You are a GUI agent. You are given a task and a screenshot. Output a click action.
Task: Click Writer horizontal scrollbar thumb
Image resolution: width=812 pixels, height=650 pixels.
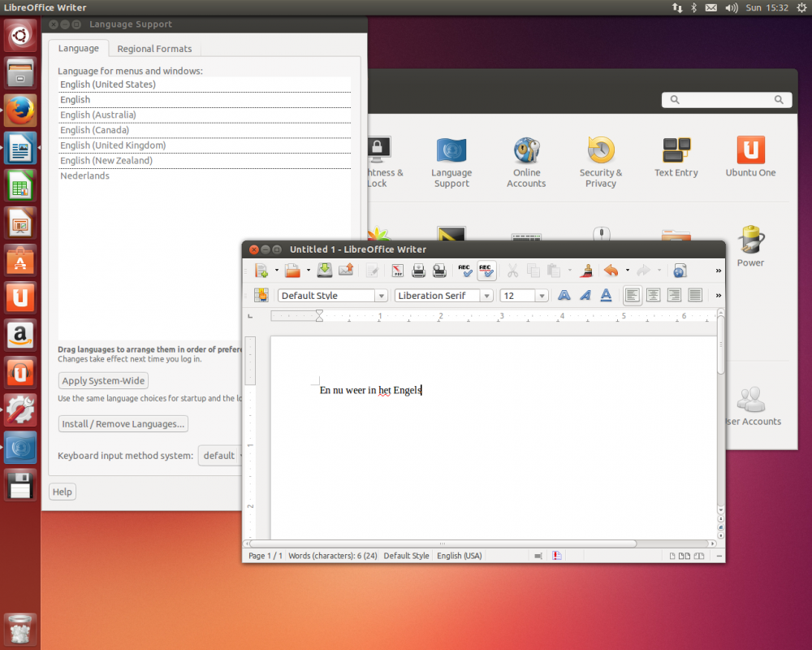[x=443, y=544]
